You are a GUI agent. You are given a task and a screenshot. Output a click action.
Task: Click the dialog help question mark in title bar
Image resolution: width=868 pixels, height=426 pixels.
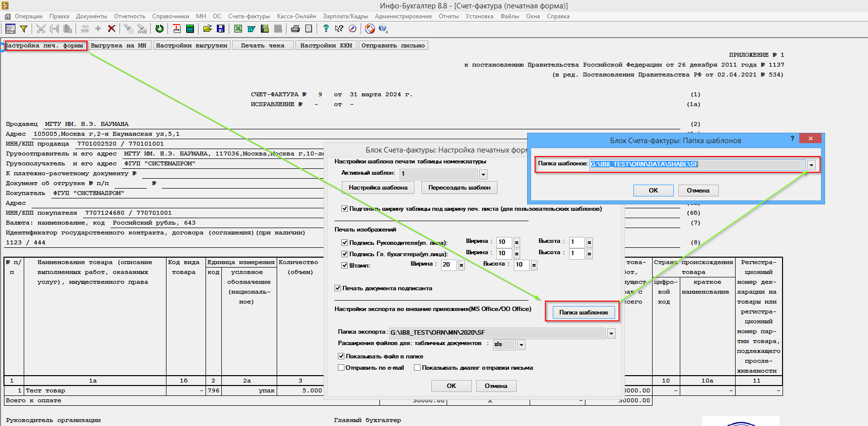(792, 139)
